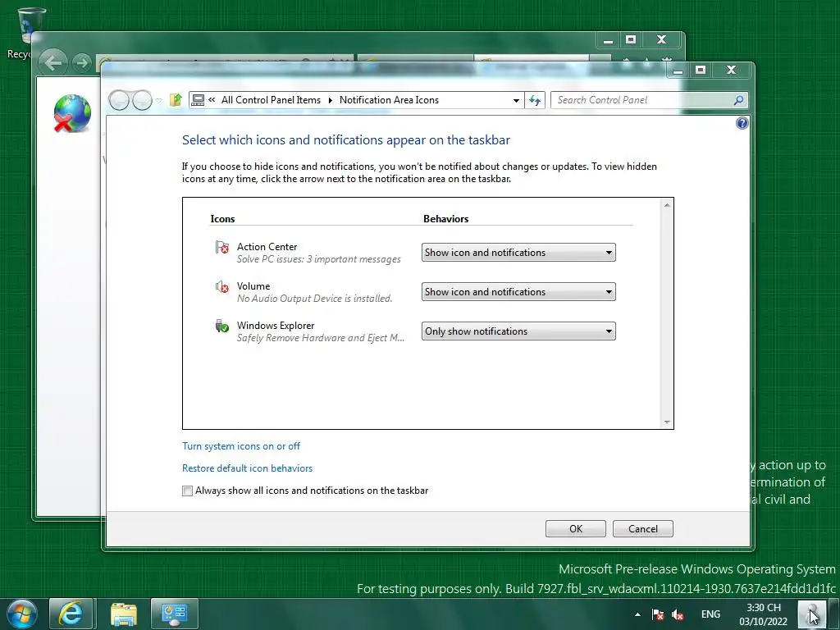Go forward with Control Panel forward arrow

[142, 100]
